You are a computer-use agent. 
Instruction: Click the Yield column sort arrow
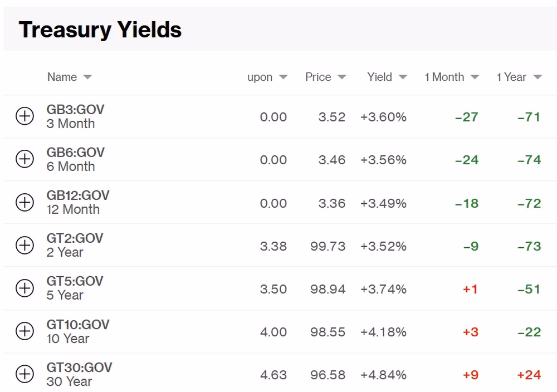(402, 77)
